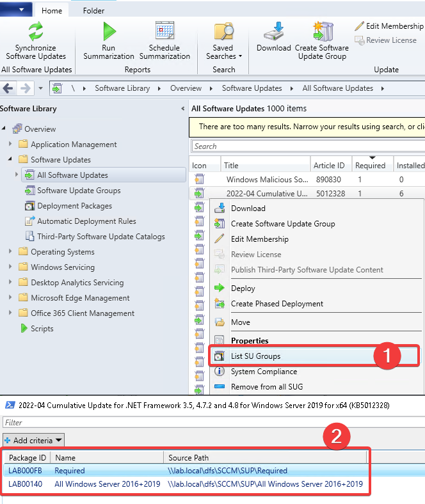Screen dimensions: 425x504
Task: Click Create Software Update Group ribbon button
Action: (x=322, y=41)
